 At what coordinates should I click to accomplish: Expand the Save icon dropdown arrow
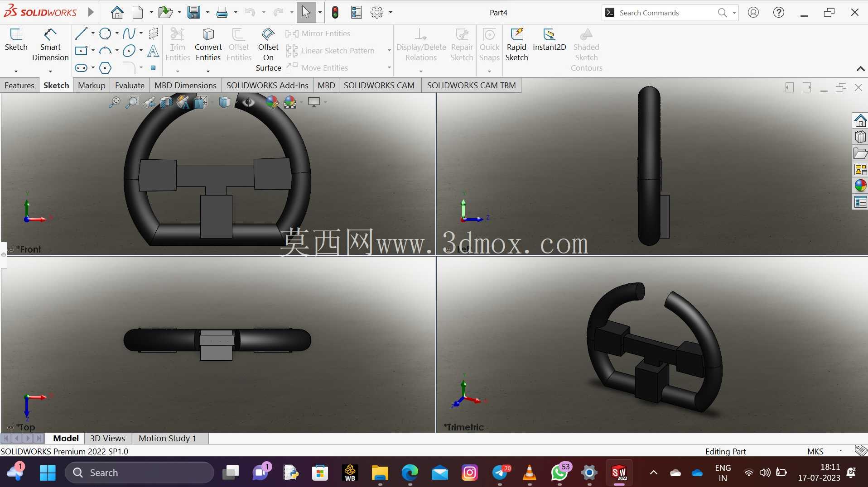click(x=207, y=12)
